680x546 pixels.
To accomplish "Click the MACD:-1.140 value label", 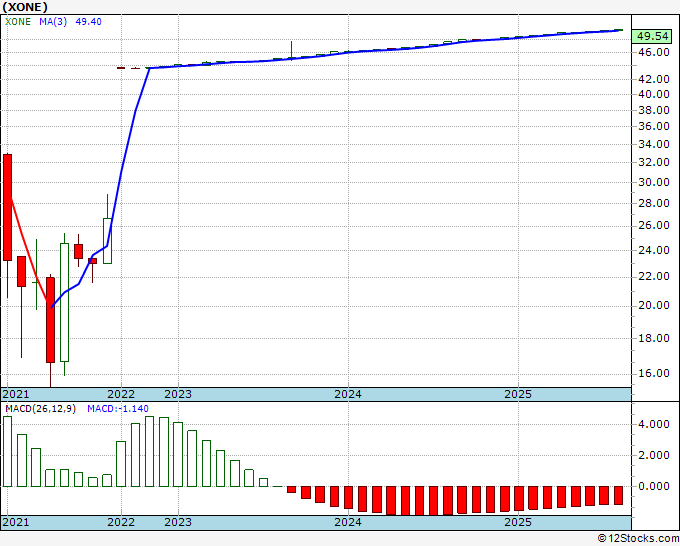I will pos(118,409).
